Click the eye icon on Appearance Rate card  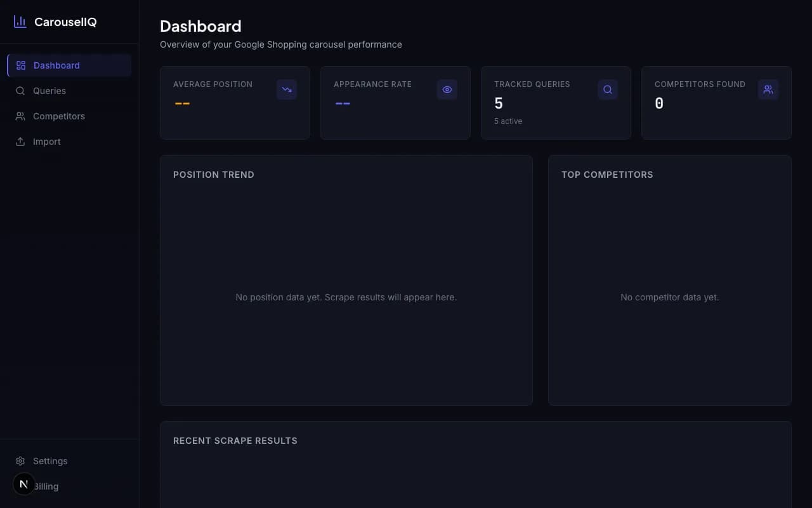(x=447, y=90)
